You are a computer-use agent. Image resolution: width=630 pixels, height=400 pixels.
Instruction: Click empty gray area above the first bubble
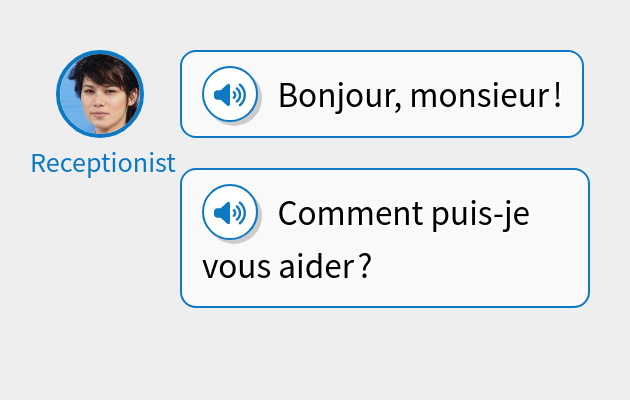coord(380,25)
